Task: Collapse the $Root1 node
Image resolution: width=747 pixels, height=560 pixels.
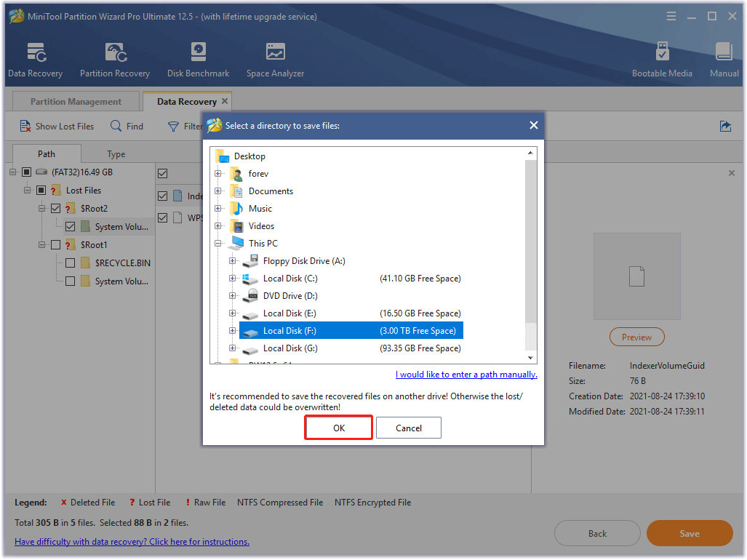Action: [x=42, y=245]
